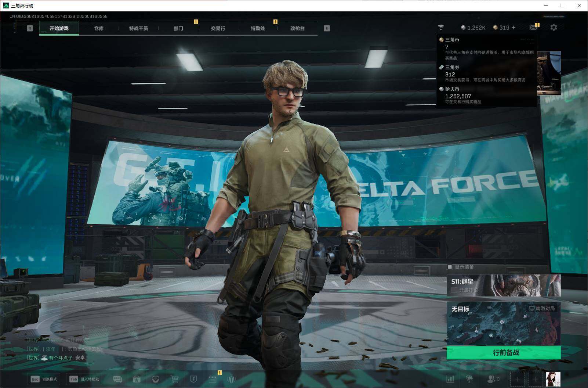Image resolution: width=588 pixels, height=388 pixels.
Task: Click the 1,262K 哈夫币 balance
Action: pyautogui.click(x=473, y=28)
